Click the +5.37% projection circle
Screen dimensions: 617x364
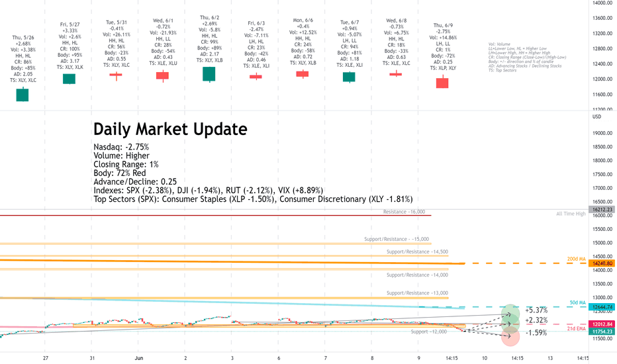coord(510,313)
